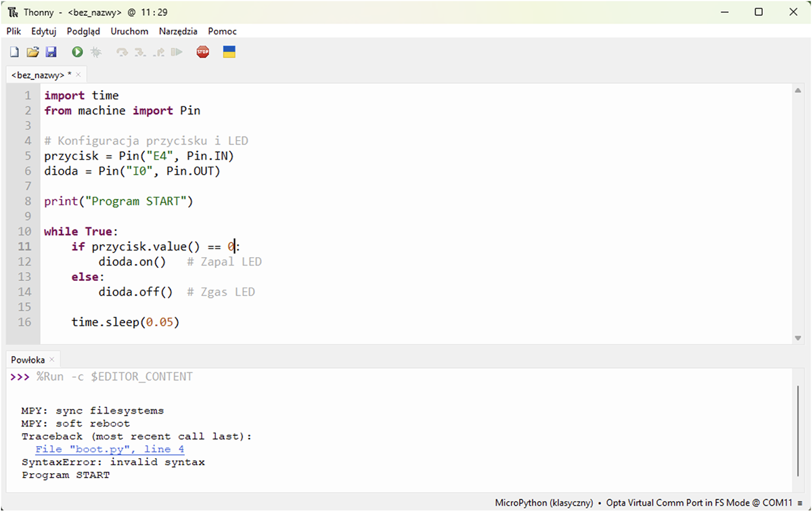Click the 'from machine import Pin' line
This screenshot has width=812, height=511.
click(122, 110)
